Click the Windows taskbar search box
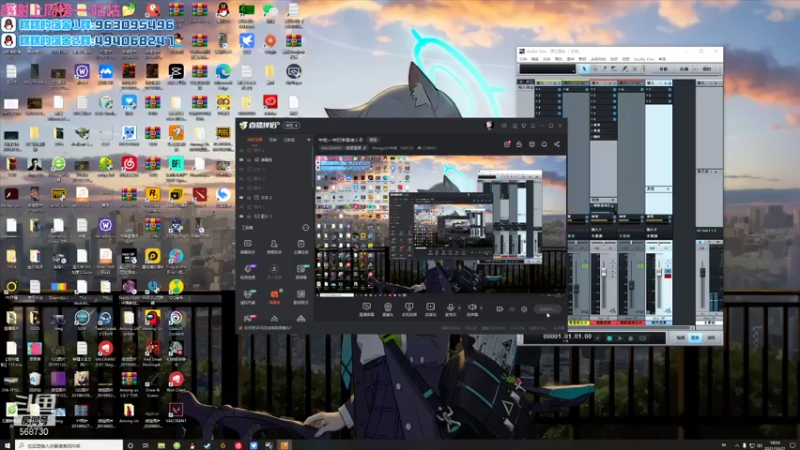800x450 pixels. (69, 445)
